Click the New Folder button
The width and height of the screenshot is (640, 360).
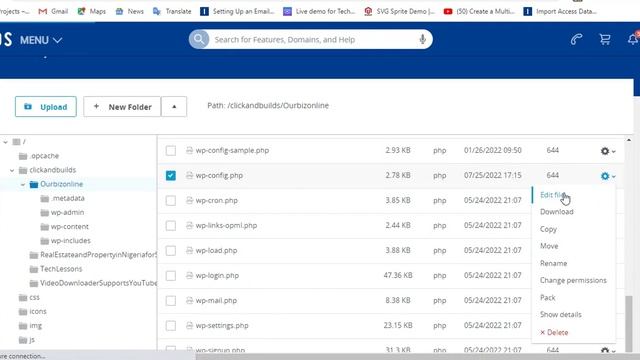[x=122, y=107]
